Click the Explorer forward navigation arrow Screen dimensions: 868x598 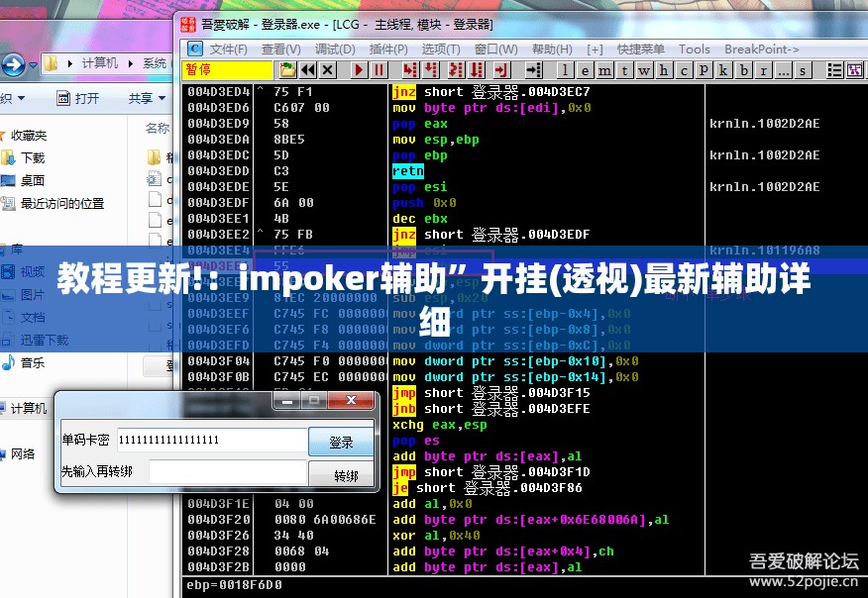click(13, 65)
